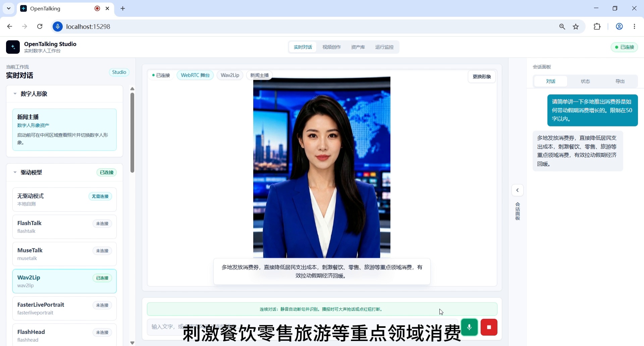Click the subtitle caption under the video
Screen dimensions: 644x346
coord(322,272)
